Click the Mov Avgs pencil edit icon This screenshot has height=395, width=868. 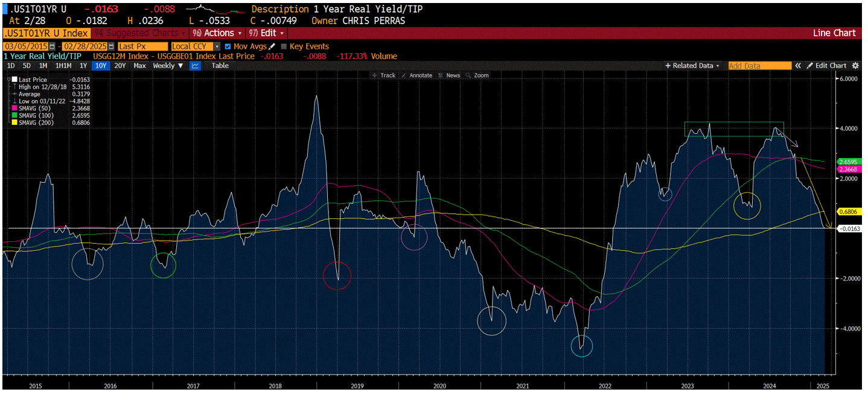(270, 46)
